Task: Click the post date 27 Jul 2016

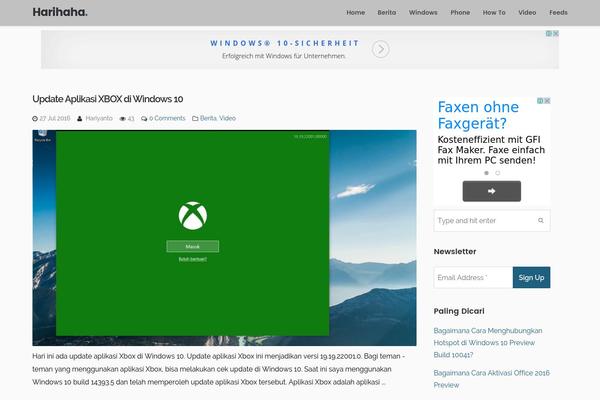Action: pyautogui.click(x=55, y=118)
